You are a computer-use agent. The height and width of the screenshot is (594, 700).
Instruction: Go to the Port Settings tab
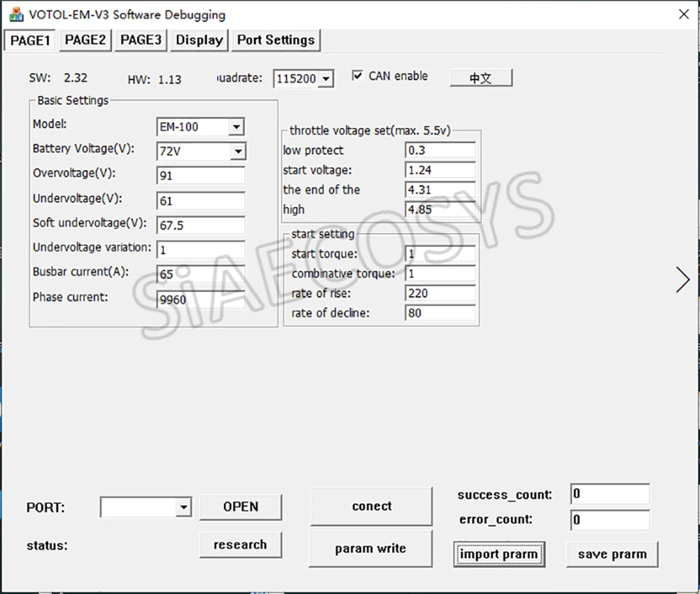pyautogui.click(x=276, y=40)
